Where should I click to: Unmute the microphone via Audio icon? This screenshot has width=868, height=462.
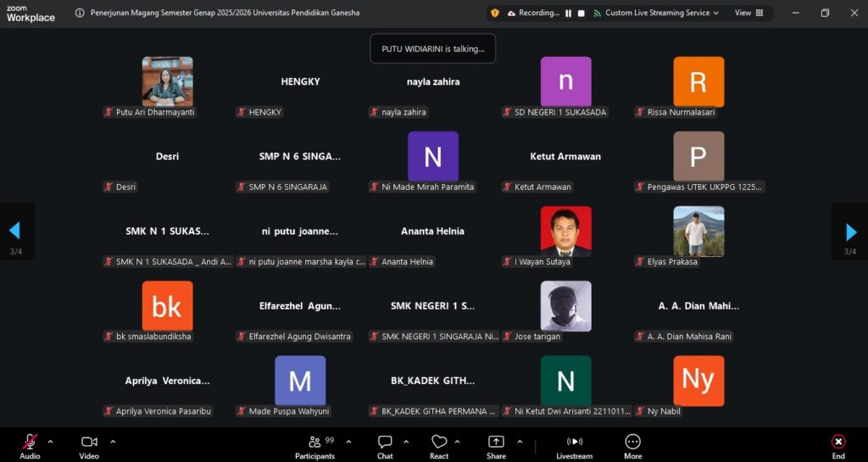[30, 442]
